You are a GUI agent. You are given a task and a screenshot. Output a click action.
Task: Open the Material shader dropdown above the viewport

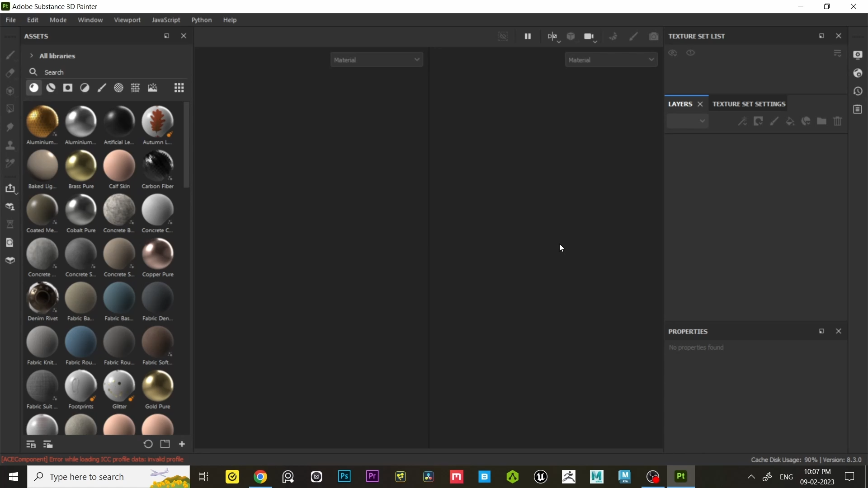[x=377, y=59]
